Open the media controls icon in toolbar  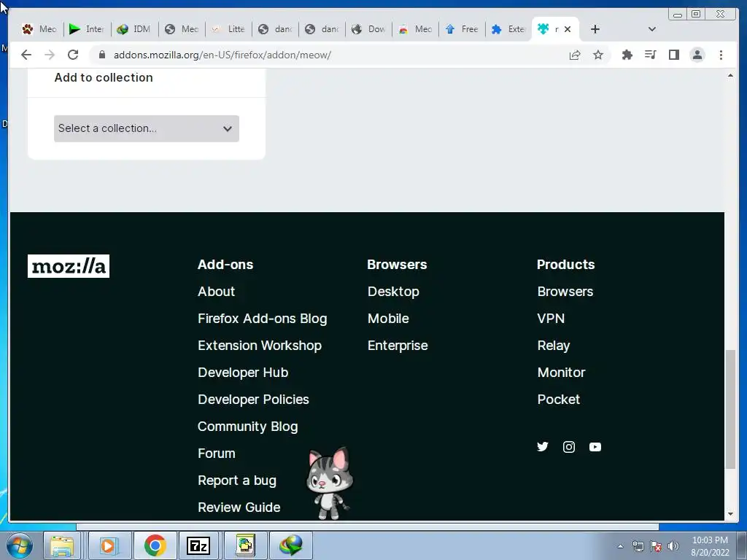pyautogui.click(x=650, y=55)
